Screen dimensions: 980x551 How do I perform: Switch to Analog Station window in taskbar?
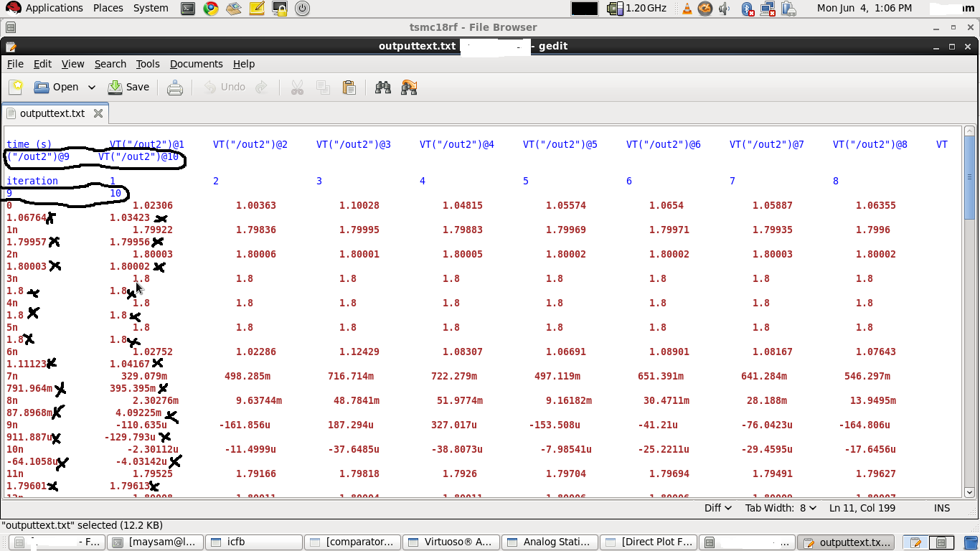point(549,542)
